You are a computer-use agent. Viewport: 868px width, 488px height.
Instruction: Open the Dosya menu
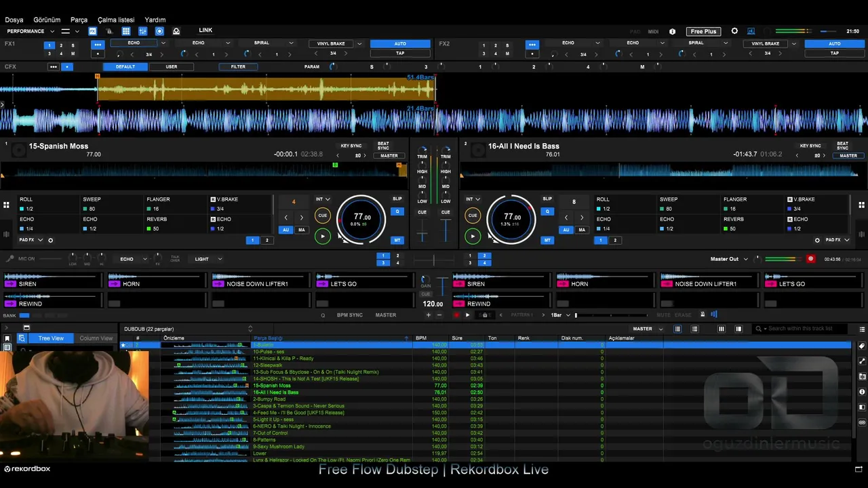14,20
